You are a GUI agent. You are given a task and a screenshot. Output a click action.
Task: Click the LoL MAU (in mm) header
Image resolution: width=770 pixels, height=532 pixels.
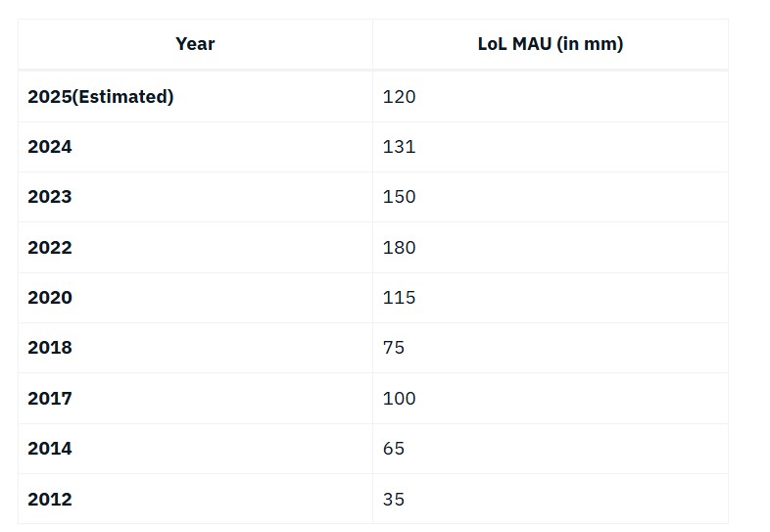[x=551, y=44]
